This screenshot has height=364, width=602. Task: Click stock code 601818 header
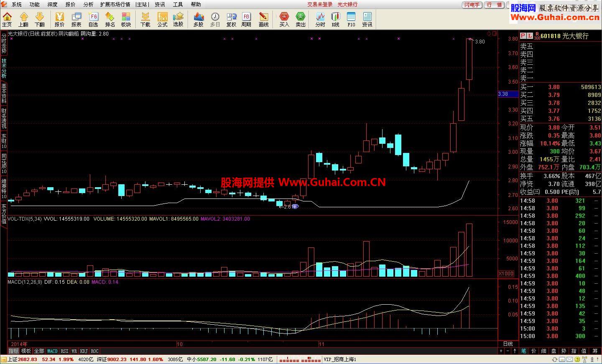pyautogui.click(x=550, y=36)
